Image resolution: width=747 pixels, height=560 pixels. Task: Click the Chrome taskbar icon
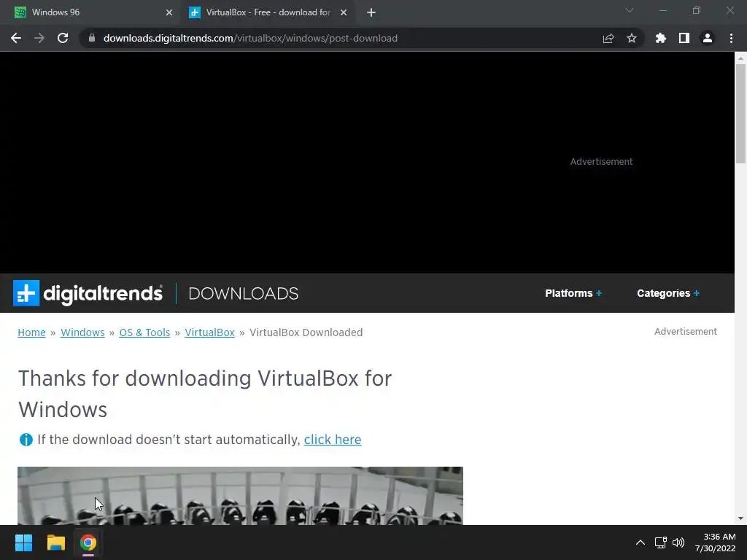click(x=88, y=542)
